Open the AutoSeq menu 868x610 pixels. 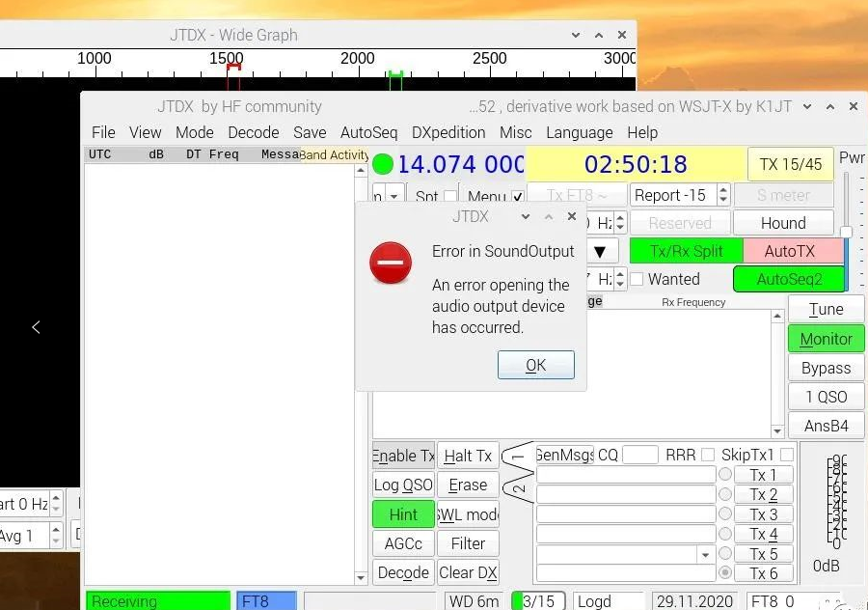368,132
